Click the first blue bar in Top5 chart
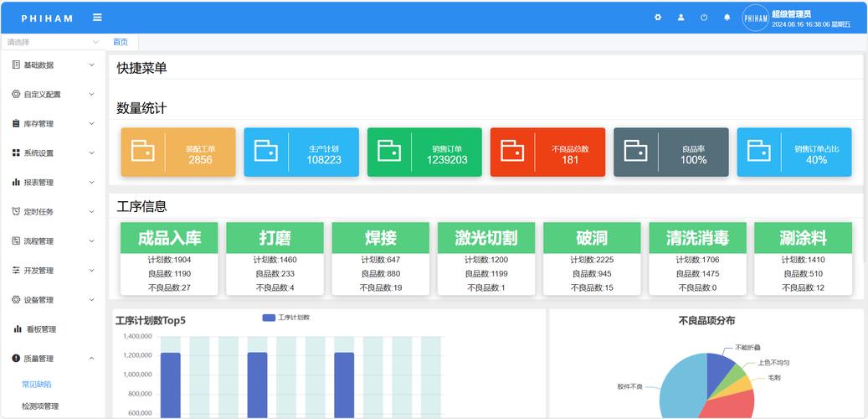868x419 pixels. pos(171,385)
